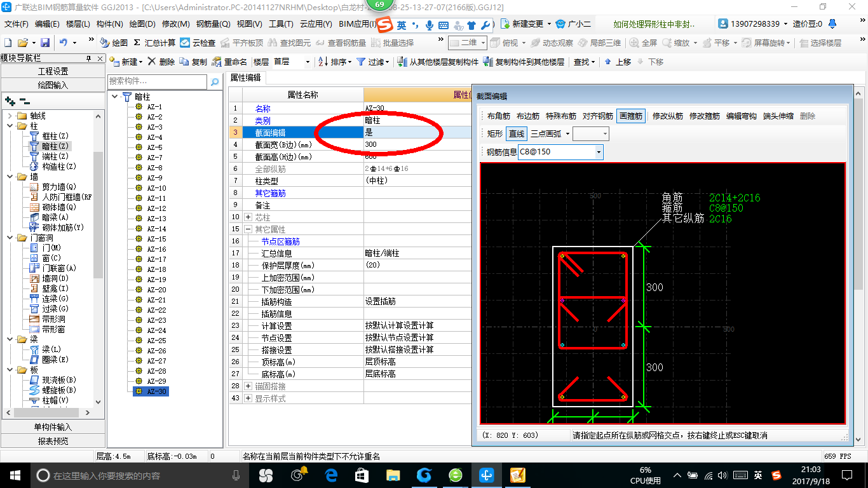
Task: Open the 钢筋量(Q) menu
Action: (214, 24)
